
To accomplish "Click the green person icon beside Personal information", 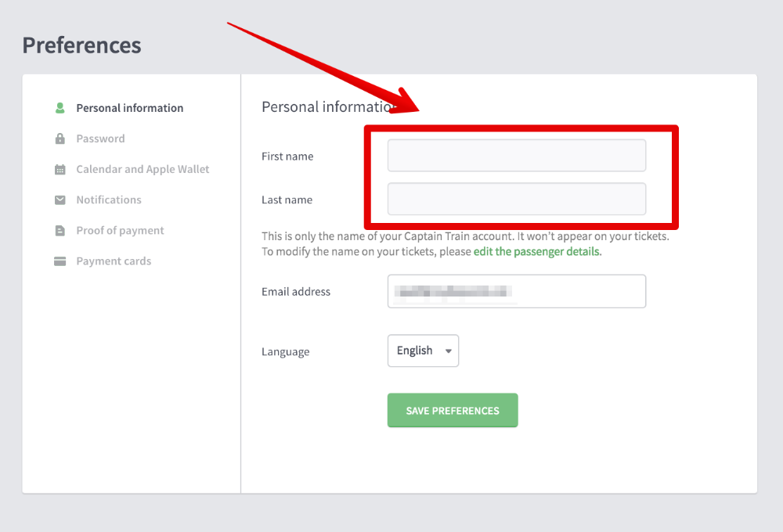I will (60, 108).
